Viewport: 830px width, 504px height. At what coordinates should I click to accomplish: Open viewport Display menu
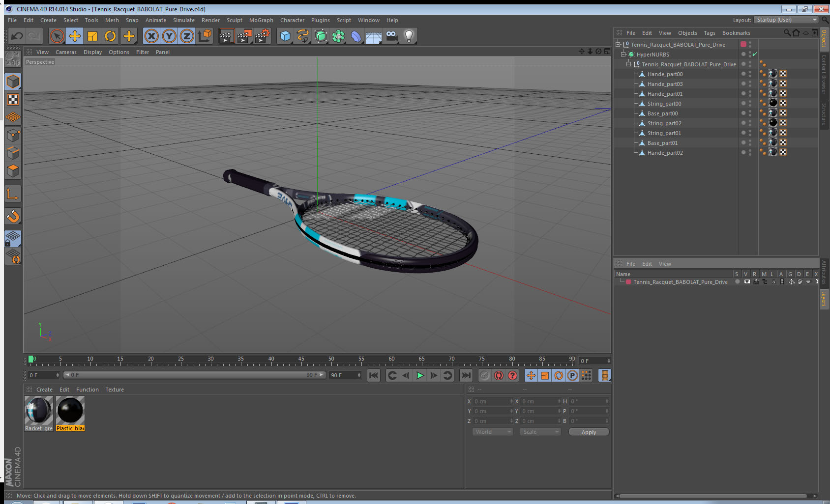click(x=92, y=52)
